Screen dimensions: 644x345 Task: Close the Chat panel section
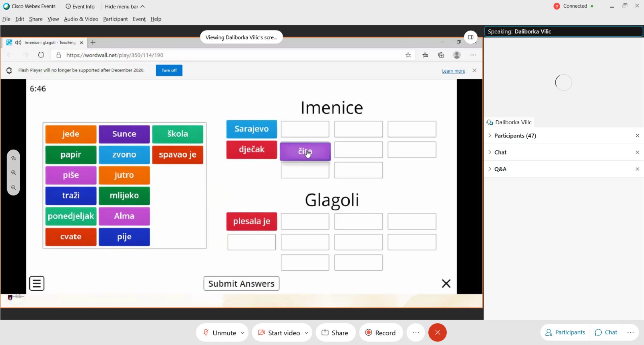tap(637, 152)
